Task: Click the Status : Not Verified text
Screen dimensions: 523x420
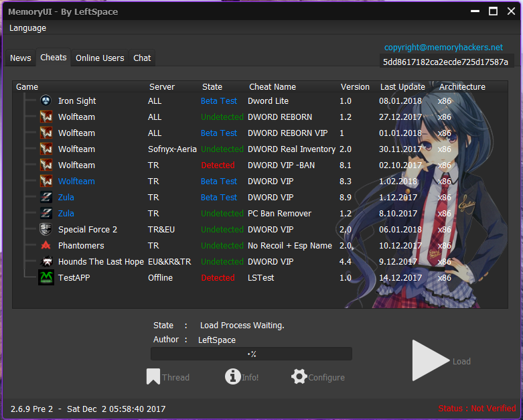Action: coord(477,409)
